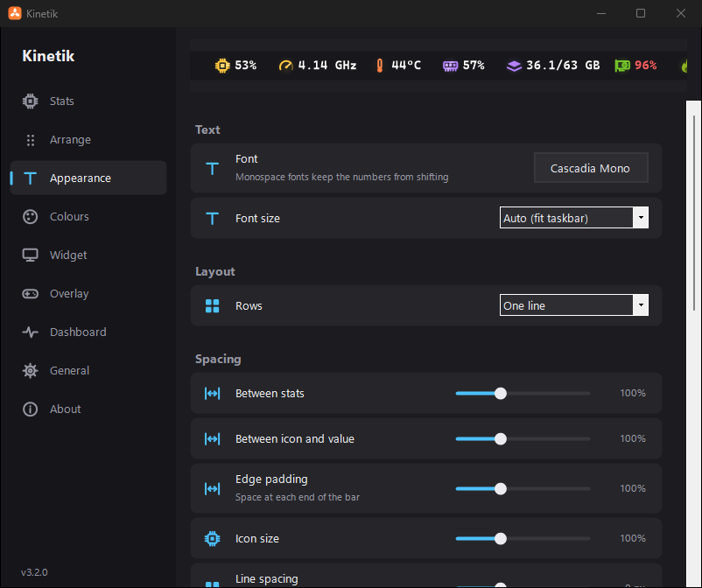Viewport: 702px width, 588px height.
Task: Click the grid icon in the Rows setting
Action: click(x=212, y=306)
